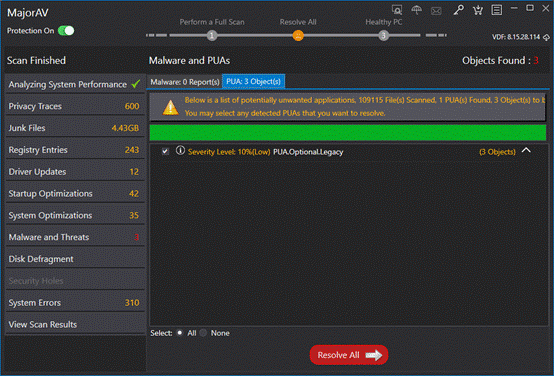Screen dimensions: 554x376
Task: Click the (3 Objects) count text
Action: click(497, 152)
